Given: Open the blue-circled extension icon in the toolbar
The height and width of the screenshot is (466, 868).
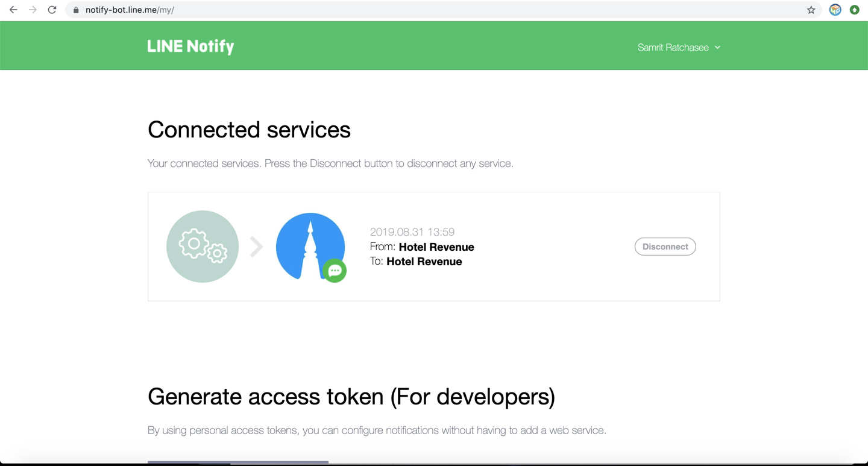Looking at the screenshot, I should [835, 10].
